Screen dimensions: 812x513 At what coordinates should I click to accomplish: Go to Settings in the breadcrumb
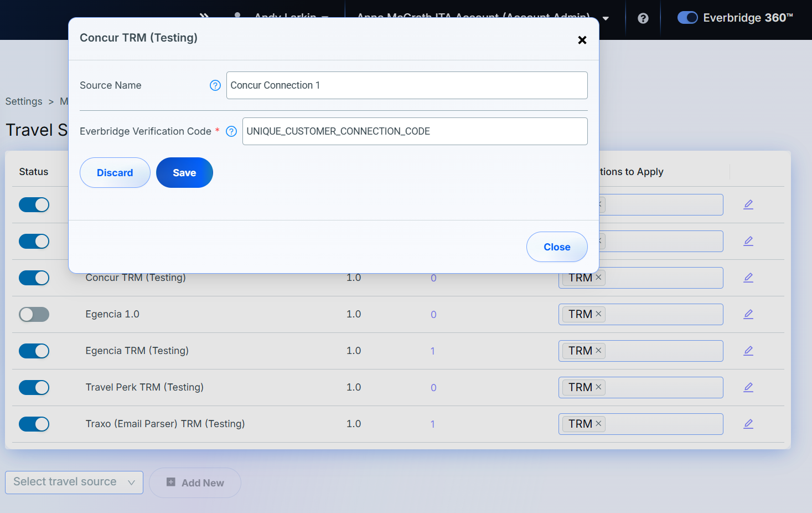coord(24,101)
